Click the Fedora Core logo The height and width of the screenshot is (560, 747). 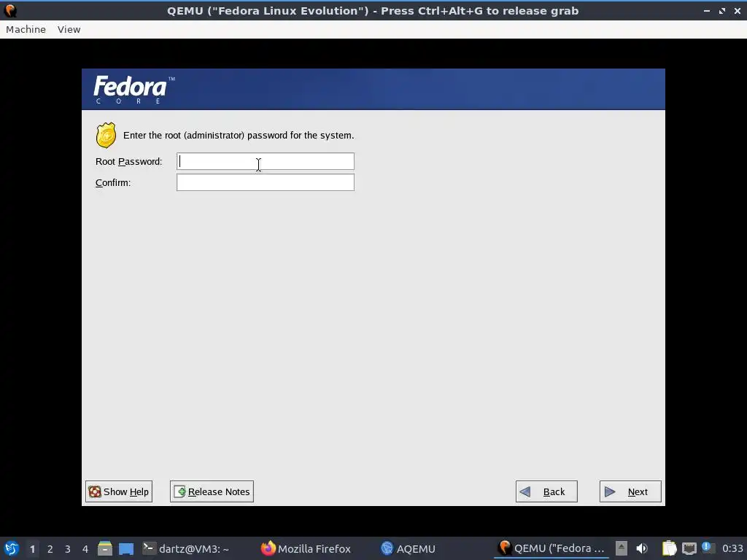(x=134, y=90)
